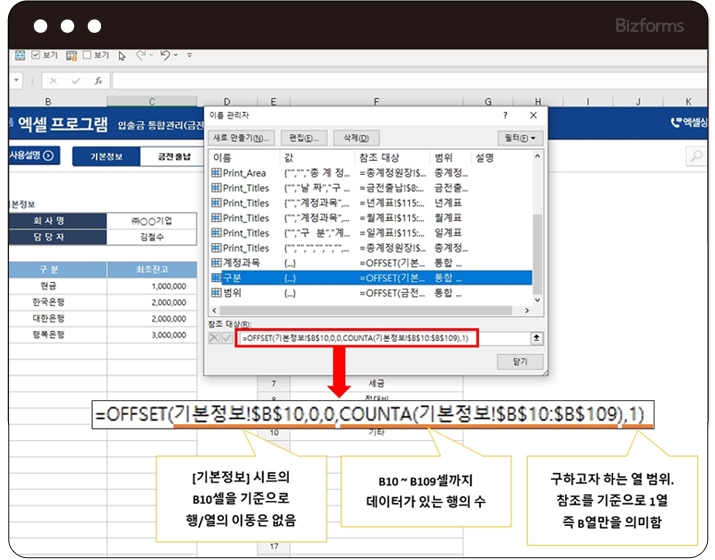Viewport: 715px width, 560px height.
Task: Click the insert function fx icon
Action: 99,80
